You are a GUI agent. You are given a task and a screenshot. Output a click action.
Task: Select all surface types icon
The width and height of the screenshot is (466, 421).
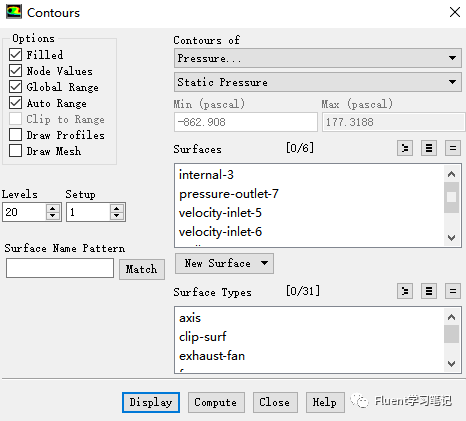[x=429, y=291]
